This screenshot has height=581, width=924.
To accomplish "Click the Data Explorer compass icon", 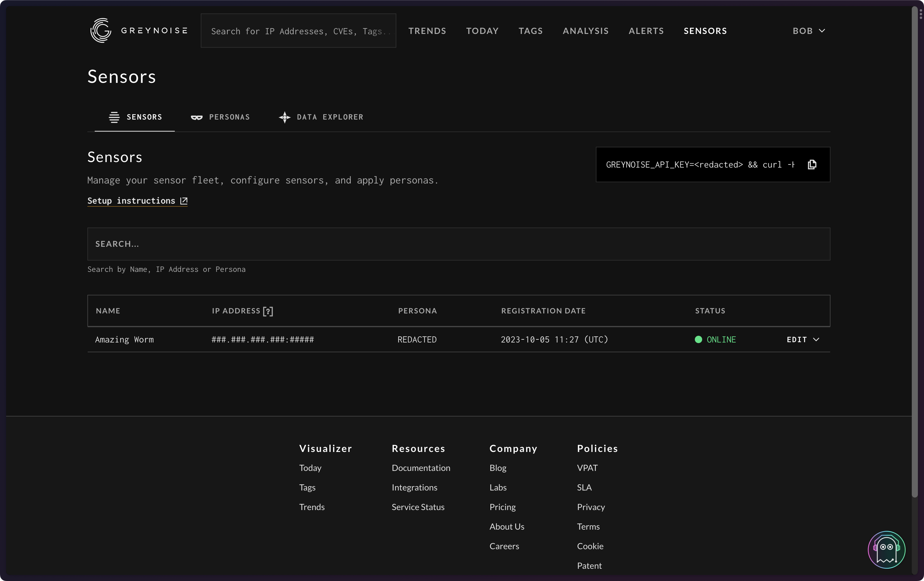I will click(284, 117).
